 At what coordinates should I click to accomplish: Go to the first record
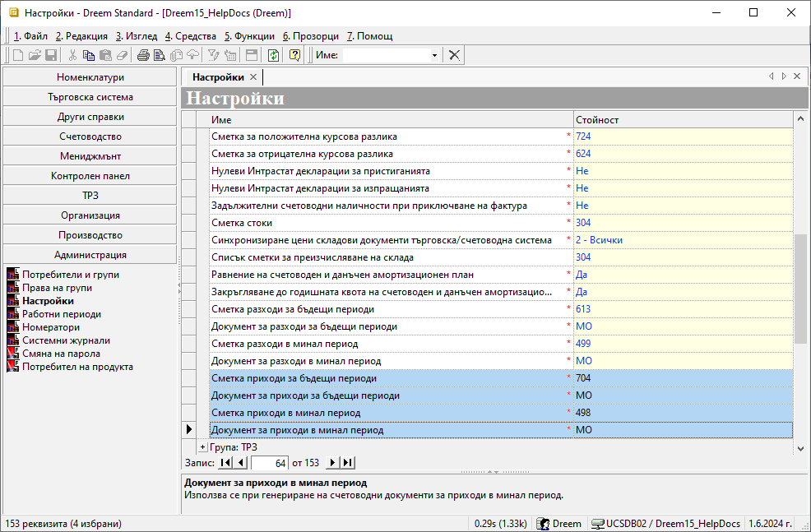(225, 463)
